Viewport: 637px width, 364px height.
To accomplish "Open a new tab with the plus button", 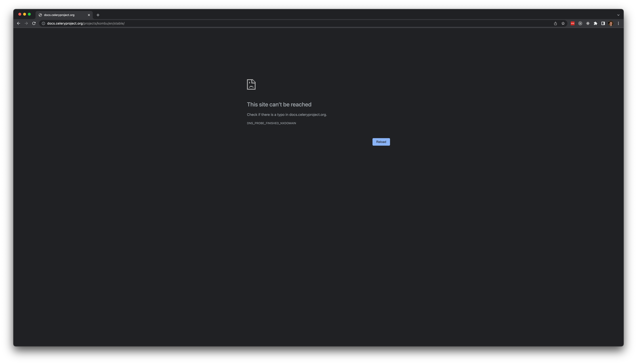I will 98,15.
